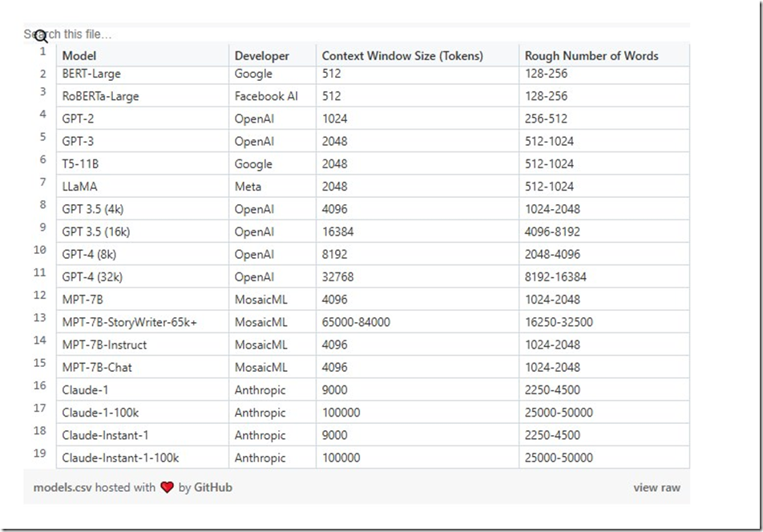This screenshot has height=532, width=763.
Task: Click the 65000-84000 token cell
Action: click(356, 322)
